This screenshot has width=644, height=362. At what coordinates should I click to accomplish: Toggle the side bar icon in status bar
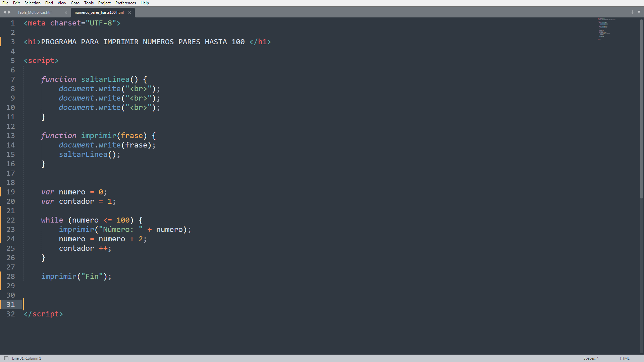6,358
